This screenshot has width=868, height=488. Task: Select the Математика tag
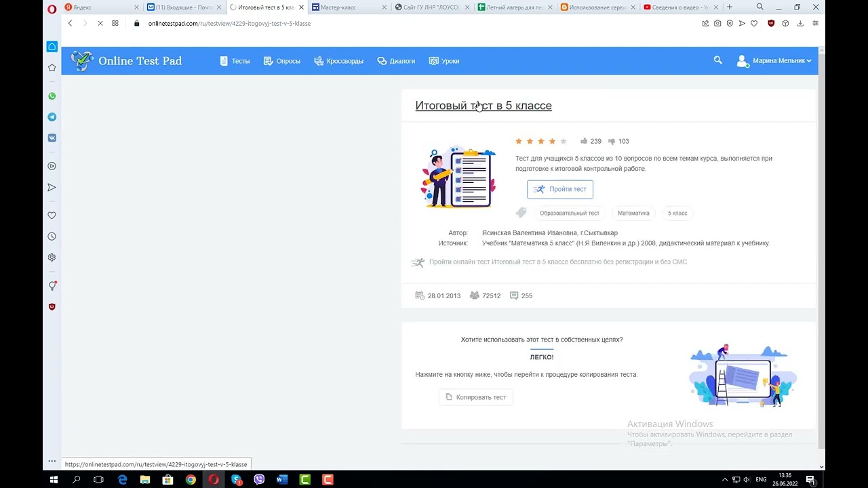[633, 213]
